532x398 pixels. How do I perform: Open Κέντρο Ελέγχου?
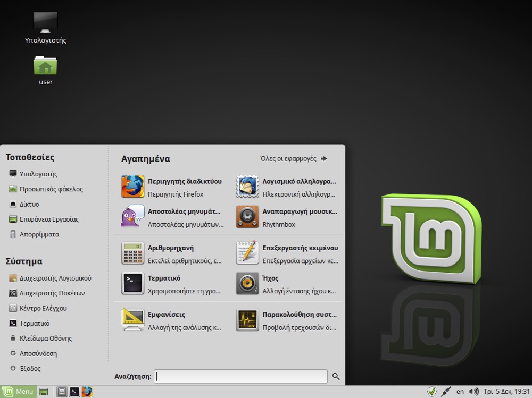[x=38, y=308]
